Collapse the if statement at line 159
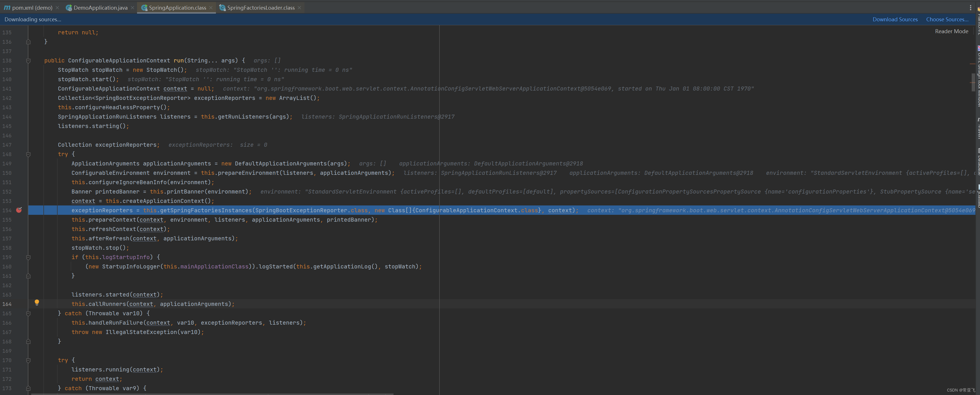980x395 pixels. click(x=28, y=257)
